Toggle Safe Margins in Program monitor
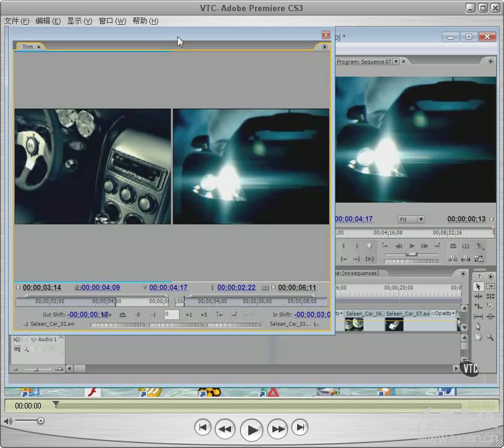The width and height of the screenshot is (504, 448). point(466,246)
